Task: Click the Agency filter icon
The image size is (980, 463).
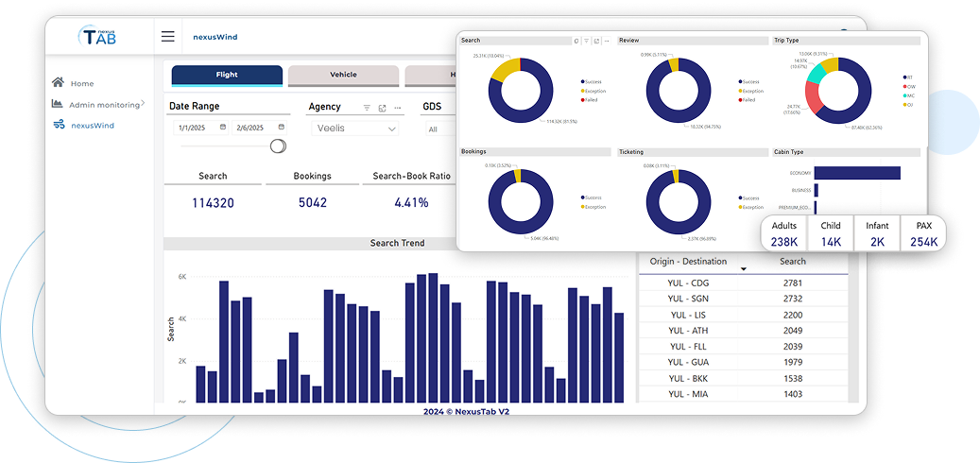Action: [367, 108]
